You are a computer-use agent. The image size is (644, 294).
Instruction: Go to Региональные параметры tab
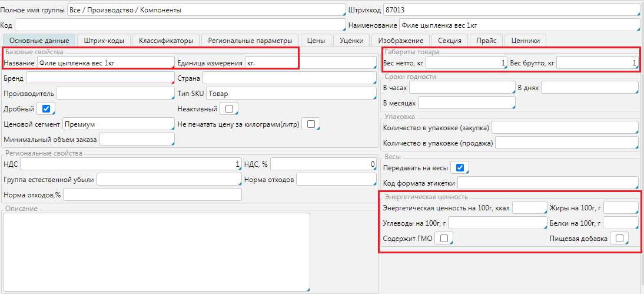click(x=250, y=41)
